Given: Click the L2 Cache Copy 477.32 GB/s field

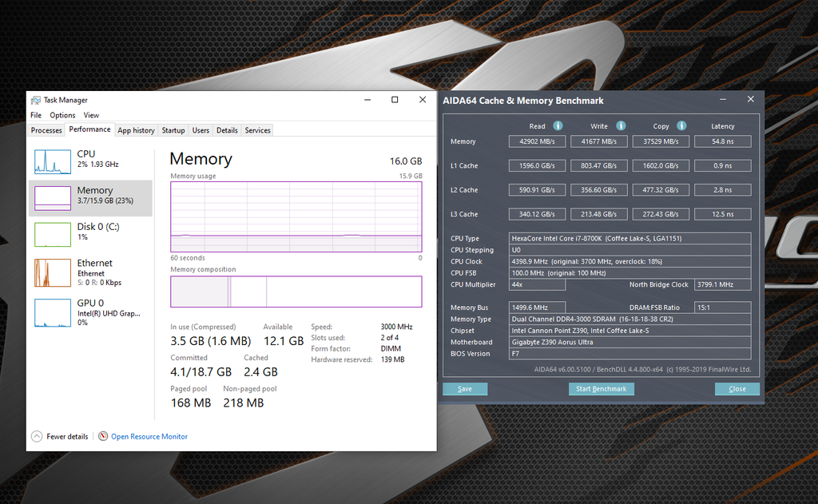Looking at the screenshot, I should point(661,190).
